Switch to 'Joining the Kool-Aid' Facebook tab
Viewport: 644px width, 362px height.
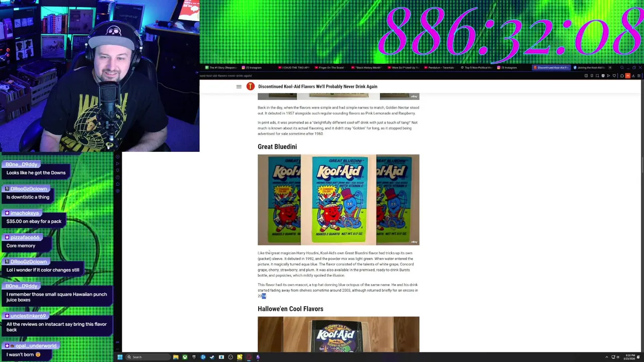pyautogui.click(x=589, y=68)
